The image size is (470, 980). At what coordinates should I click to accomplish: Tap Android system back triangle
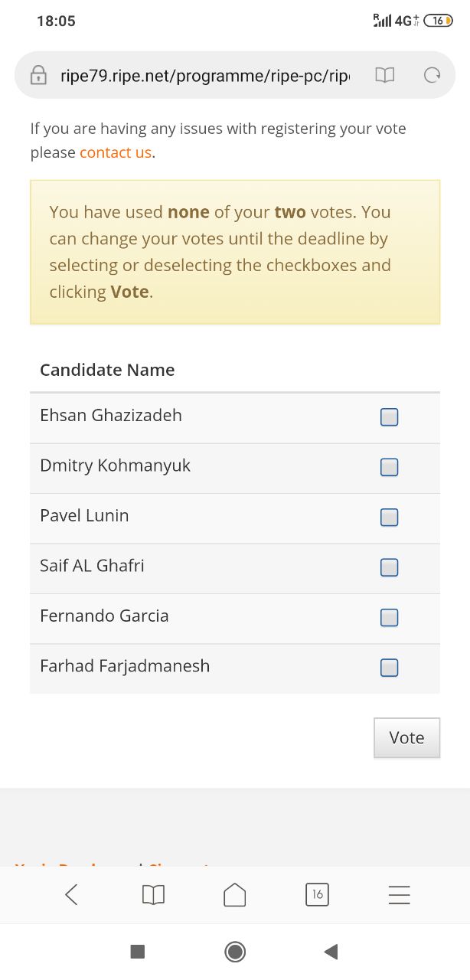point(331,952)
